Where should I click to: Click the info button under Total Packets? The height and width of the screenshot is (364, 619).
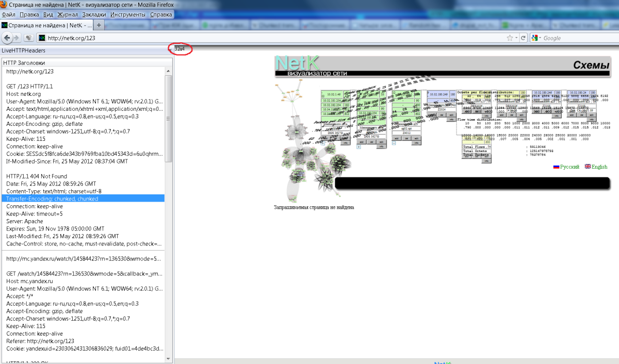click(x=485, y=161)
